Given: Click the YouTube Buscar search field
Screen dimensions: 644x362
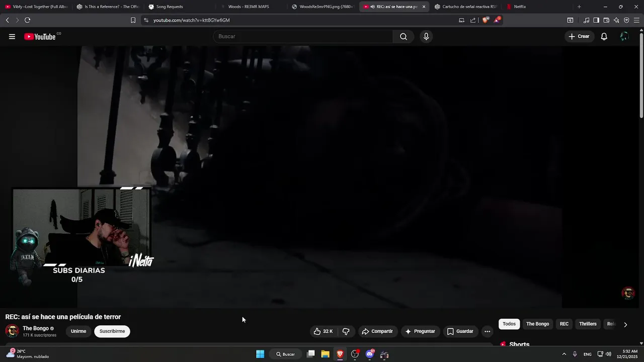Looking at the screenshot, I should [303, 37].
